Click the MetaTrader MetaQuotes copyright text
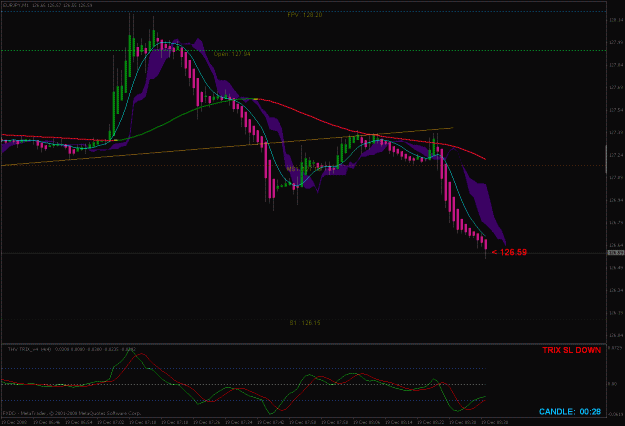This screenshot has height=426, width=625. coord(72,413)
